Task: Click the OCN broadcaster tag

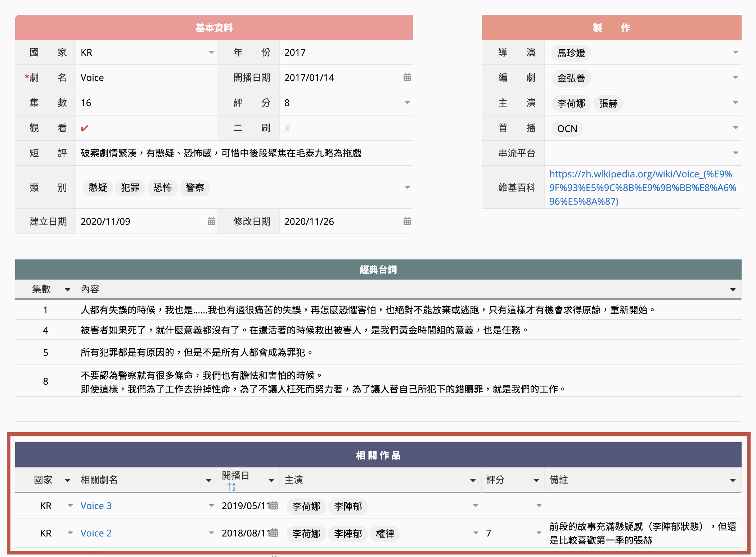Action: pos(567,128)
